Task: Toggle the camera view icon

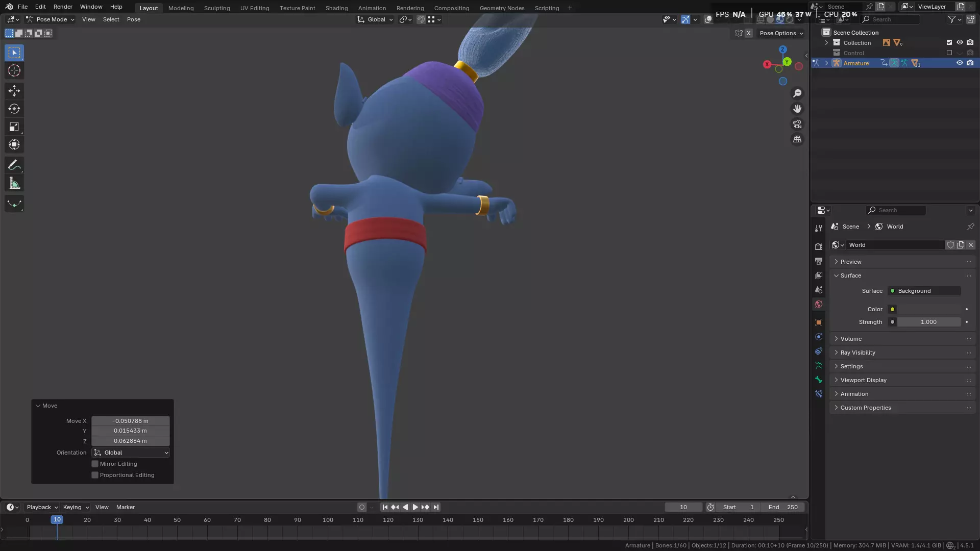Action: click(x=797, y=124)
